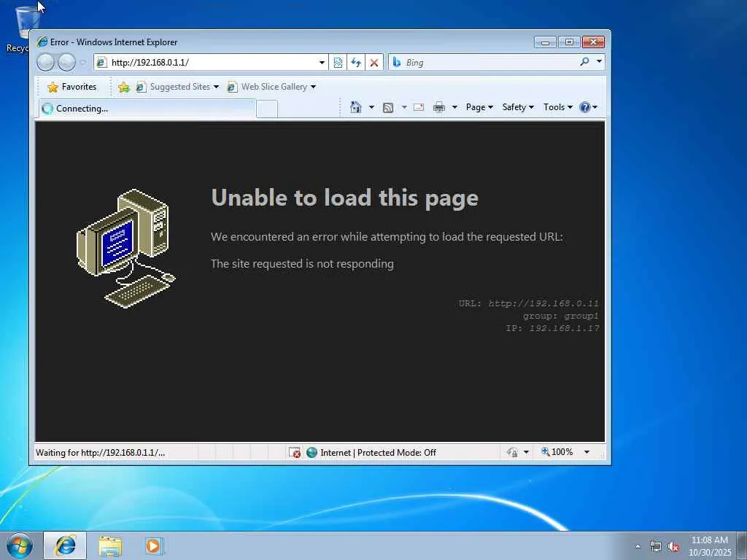The width and height of the screenshot is (747, 560).
Task: Click the Home page icon
Action: 356,107
